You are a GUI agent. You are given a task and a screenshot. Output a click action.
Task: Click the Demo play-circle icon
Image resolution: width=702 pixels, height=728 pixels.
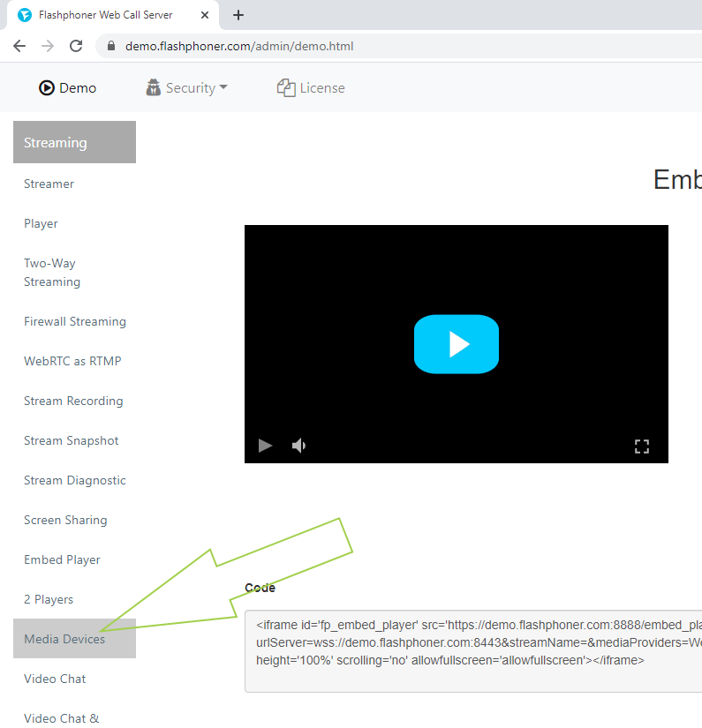[47, 87]
